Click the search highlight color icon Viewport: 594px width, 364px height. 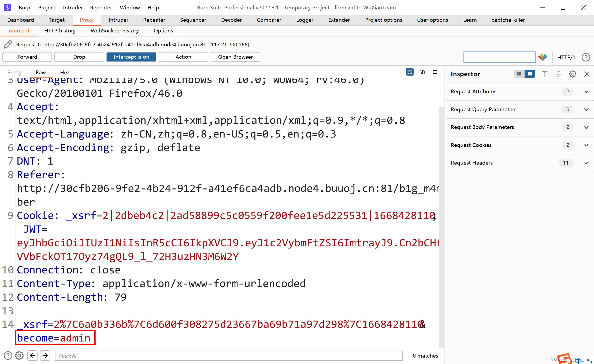[543, 57]
